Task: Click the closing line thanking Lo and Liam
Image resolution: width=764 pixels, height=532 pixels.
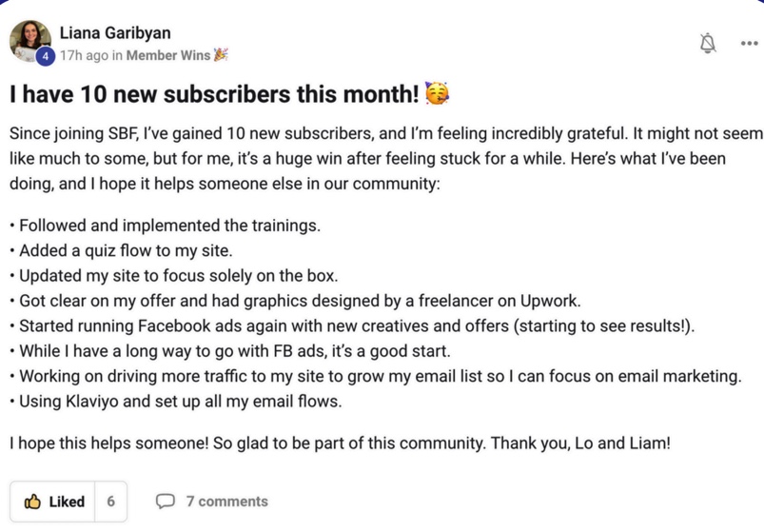Action: 340,443
